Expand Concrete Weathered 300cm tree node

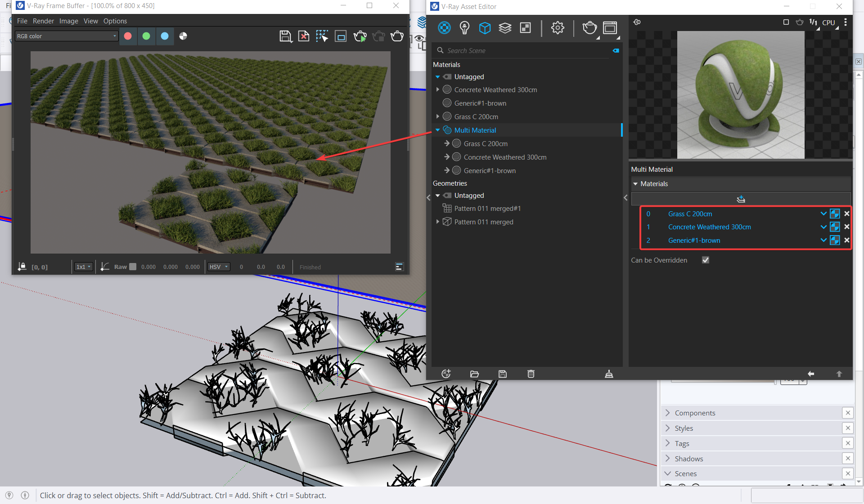(437, 89)
